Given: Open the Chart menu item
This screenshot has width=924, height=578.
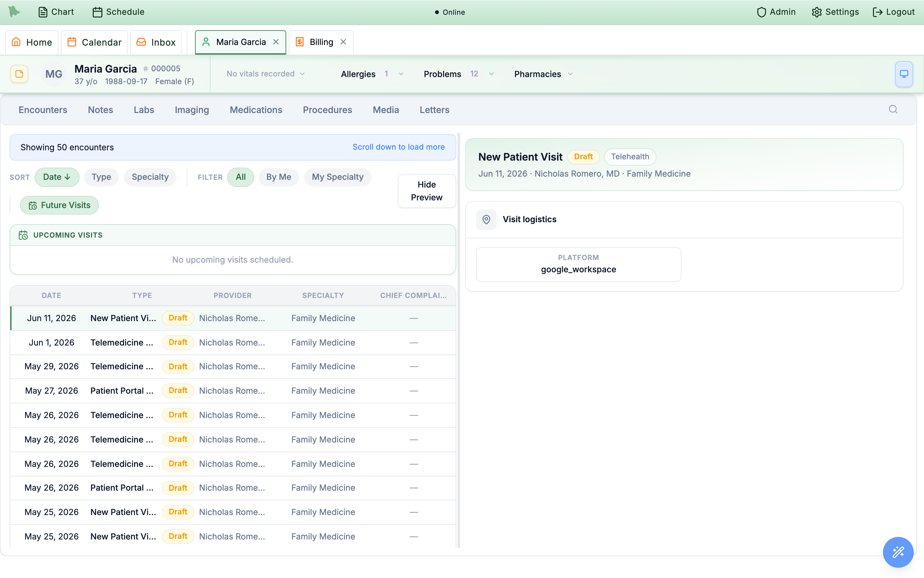Looking at the screenshot, I should point(56,12).
